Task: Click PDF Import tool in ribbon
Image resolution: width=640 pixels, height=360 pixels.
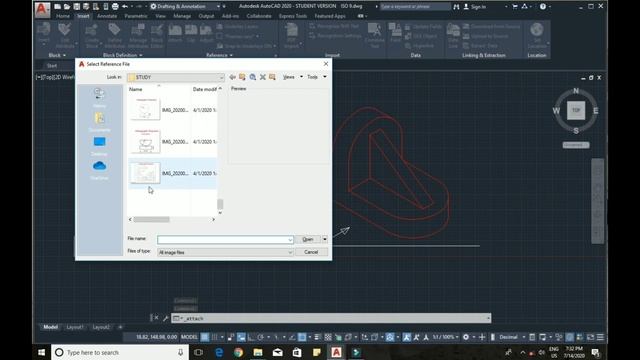Action: click(x=291, y=36)
